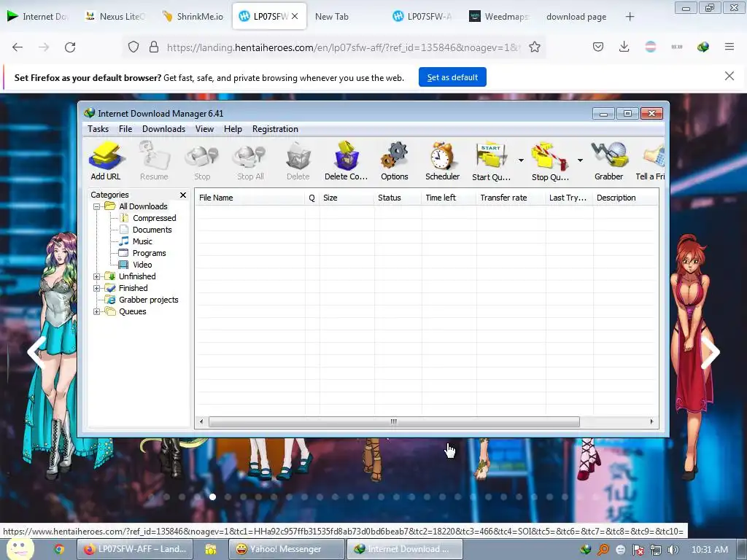Switch to the ShrinkMe.io tab

click(x=193, y=17)
